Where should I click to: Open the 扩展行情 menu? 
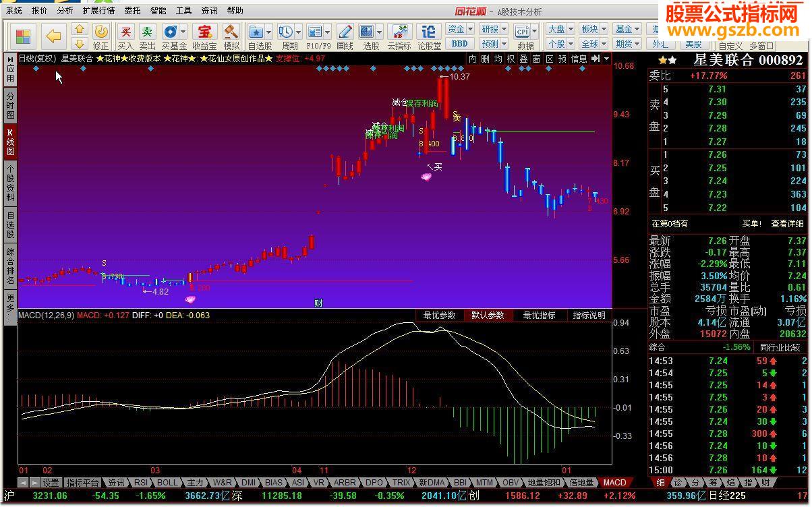99,11
